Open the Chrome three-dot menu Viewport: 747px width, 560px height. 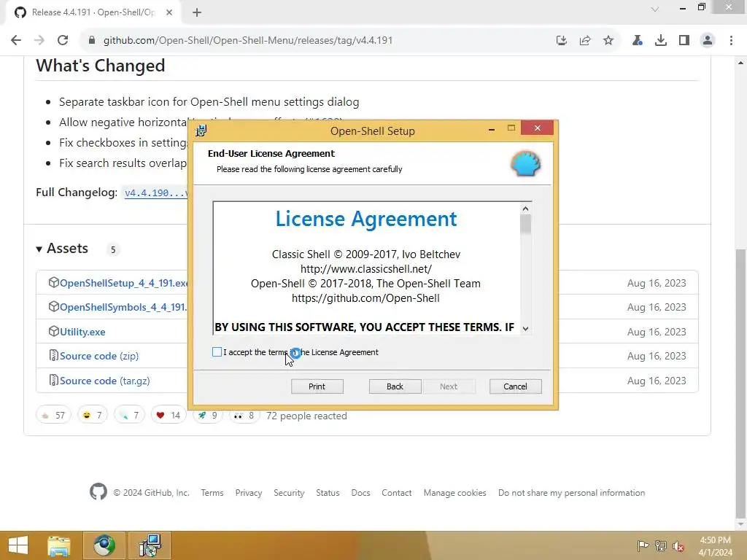(x=731, y=41)
